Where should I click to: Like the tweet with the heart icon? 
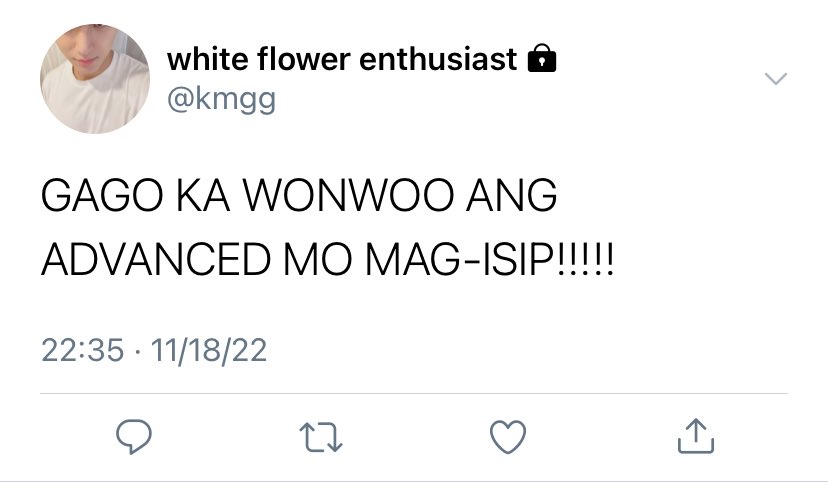(x=508, y=437)
